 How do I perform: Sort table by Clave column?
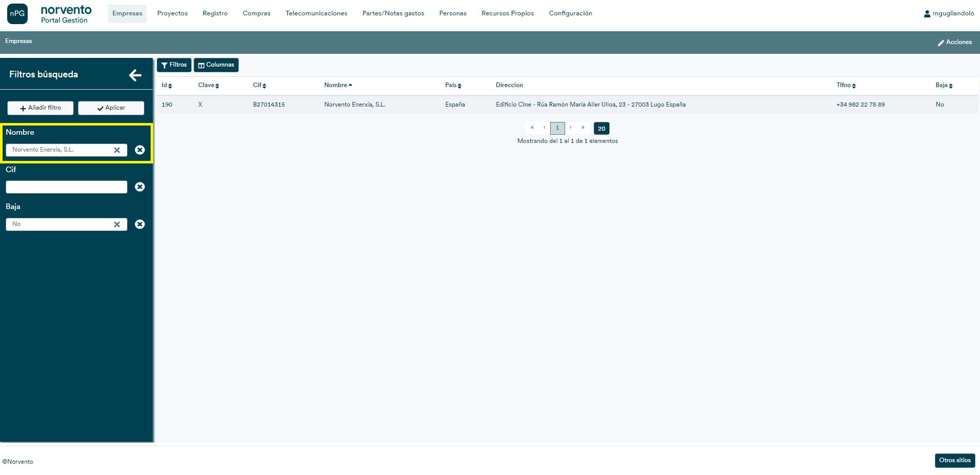tap(208, 86)
